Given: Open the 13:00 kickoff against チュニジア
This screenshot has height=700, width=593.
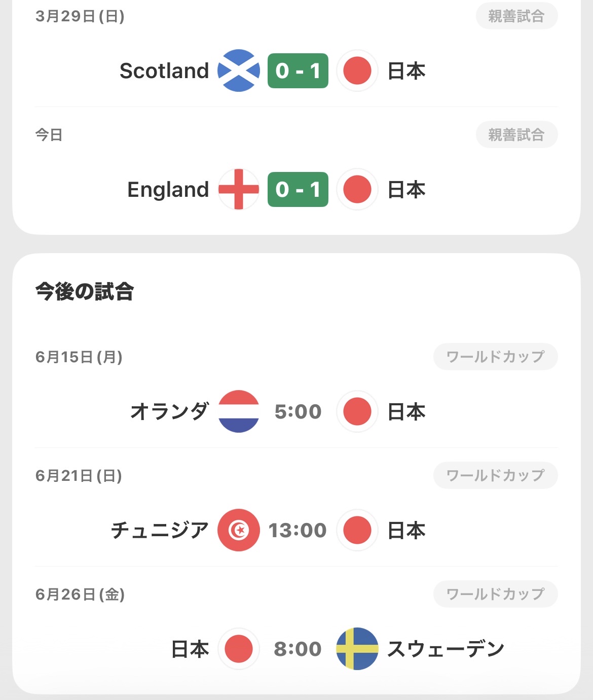Looking at the screenshot, I should click(298, 530).
